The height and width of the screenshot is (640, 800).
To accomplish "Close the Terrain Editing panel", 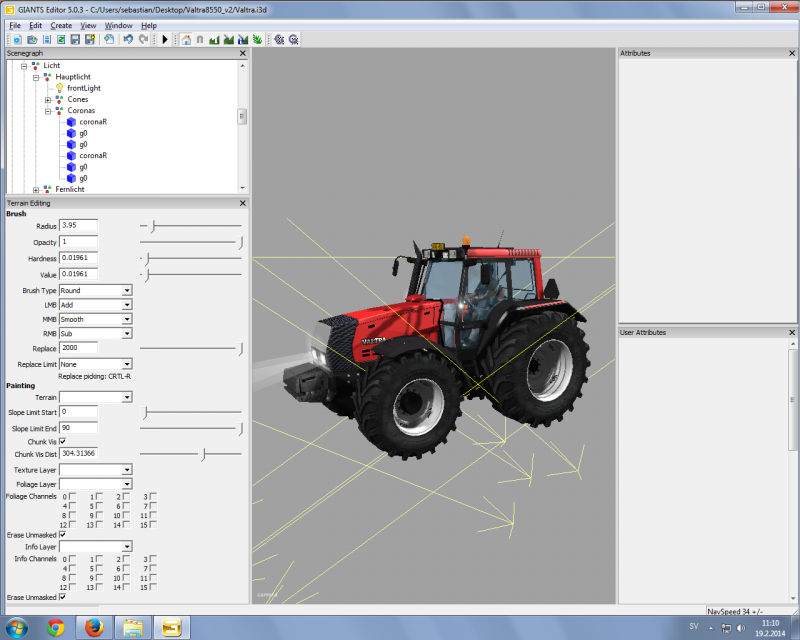I will click(242, 203).
